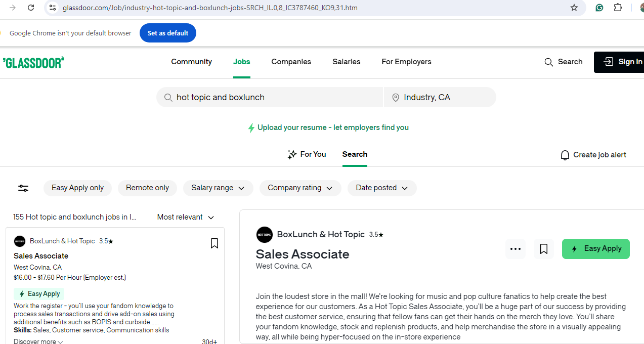Viewport: 644px width, 344px height.
Task: Click the green Easy Apply button
Action: tap(595, 249)
